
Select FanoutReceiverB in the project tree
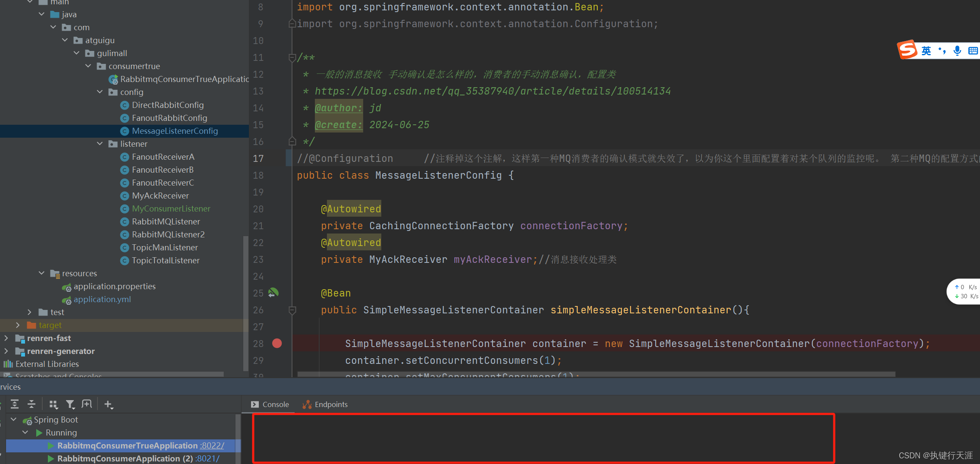163,170
